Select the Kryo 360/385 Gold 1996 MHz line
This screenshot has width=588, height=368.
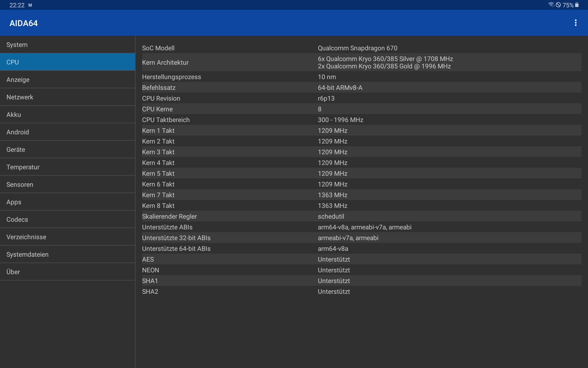click(x=384, y=66)
